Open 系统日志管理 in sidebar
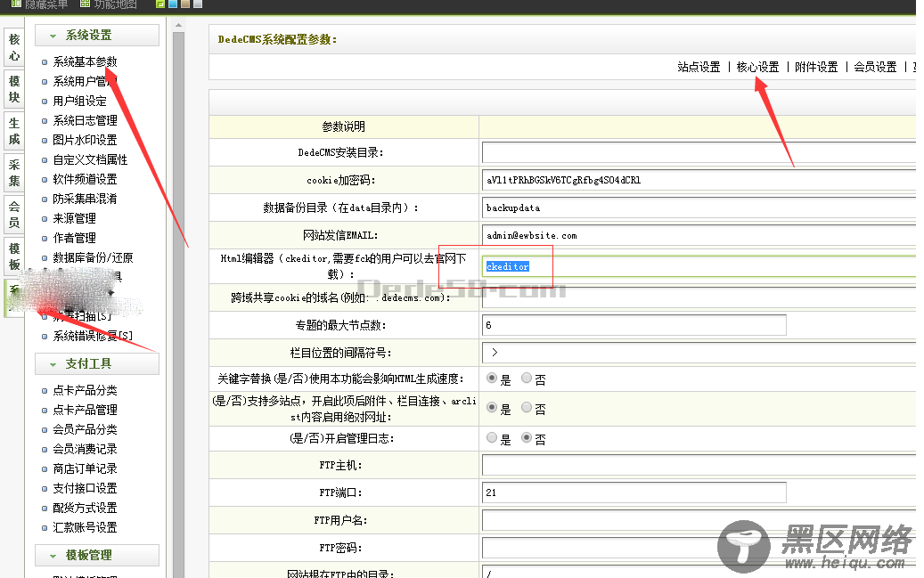 click(x=85, y=120)
